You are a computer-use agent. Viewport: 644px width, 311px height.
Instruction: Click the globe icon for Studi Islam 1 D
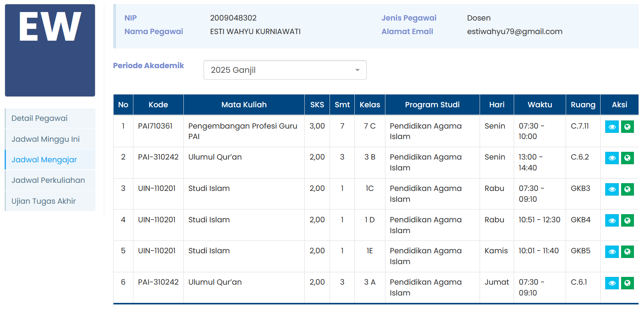(627, 221)
